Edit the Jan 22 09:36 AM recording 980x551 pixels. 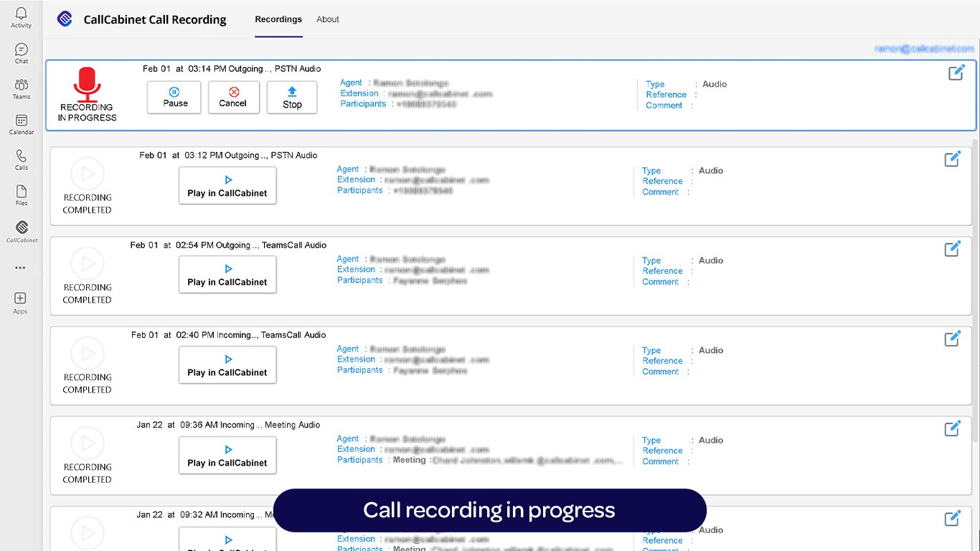point(952,428)
